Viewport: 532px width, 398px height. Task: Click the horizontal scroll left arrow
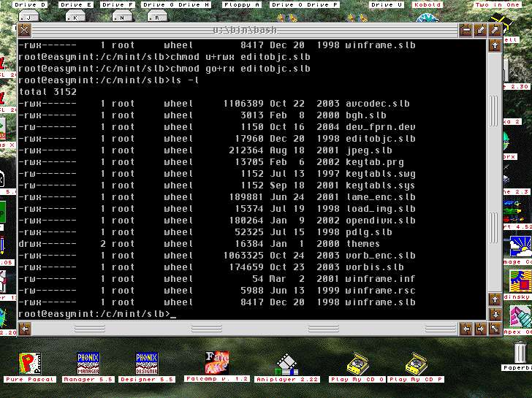pyautogui.click(x=25, y=329)
